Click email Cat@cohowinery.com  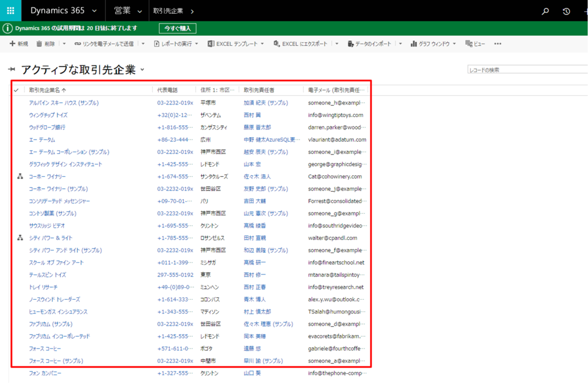(x=335, y=176)
